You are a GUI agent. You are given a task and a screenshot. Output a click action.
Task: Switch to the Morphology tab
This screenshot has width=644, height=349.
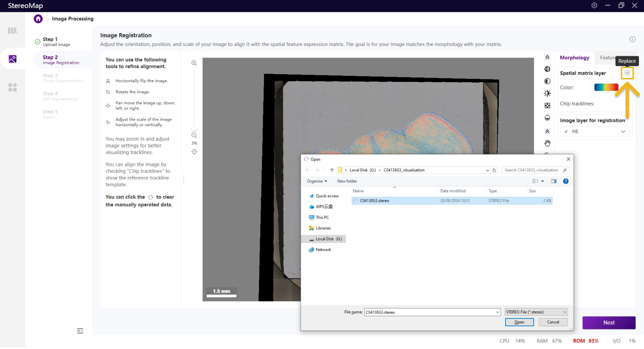point(574,58)
